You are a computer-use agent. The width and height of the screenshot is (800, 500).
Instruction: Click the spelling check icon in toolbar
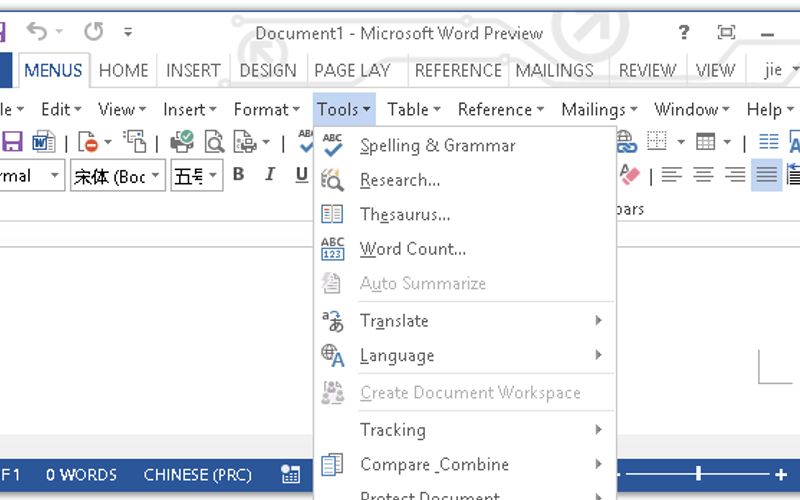click(x=306, y=141)
